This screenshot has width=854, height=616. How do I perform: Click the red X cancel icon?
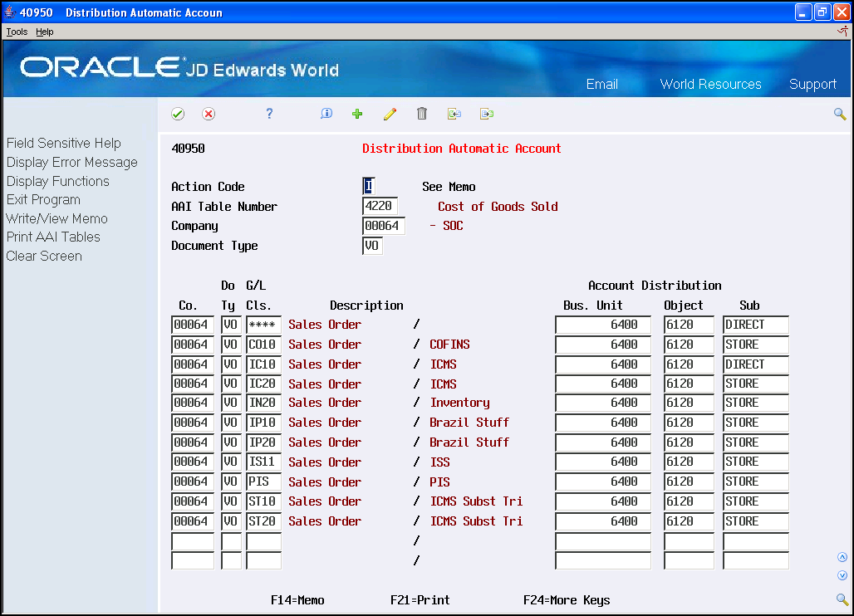click(208, 114)
